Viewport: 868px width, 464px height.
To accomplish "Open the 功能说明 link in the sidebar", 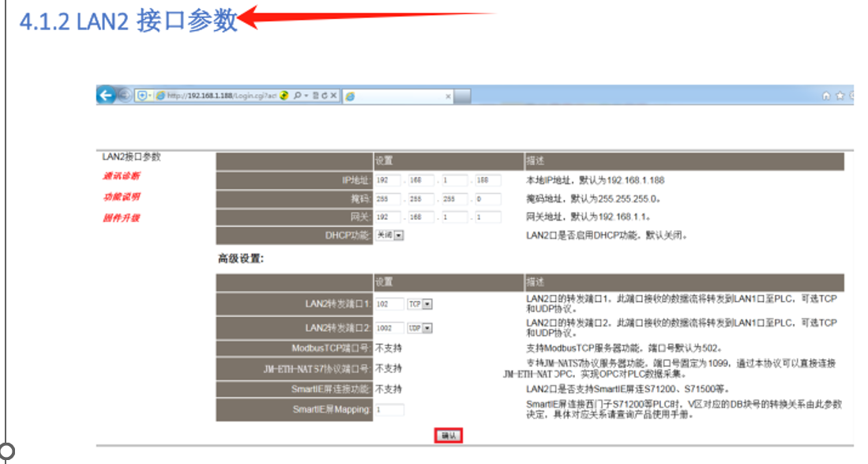I will pos(121,197).
